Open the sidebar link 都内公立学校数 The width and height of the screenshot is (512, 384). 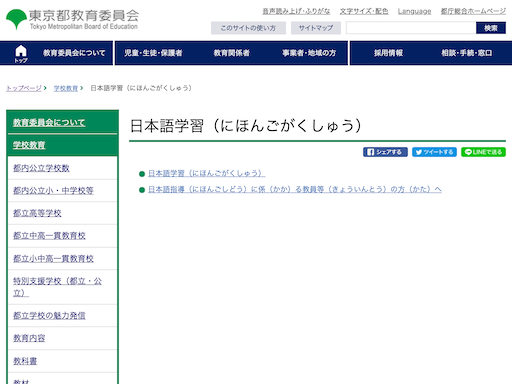(41, 168)
